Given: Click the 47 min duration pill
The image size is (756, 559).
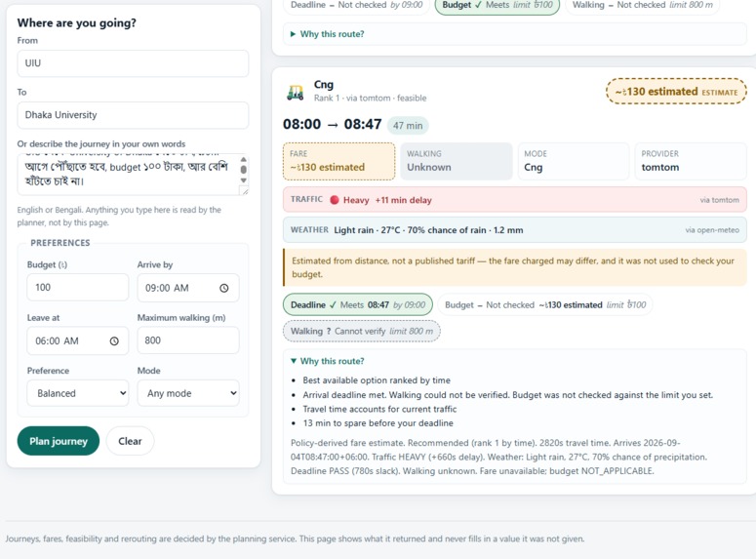Looking at the screenshot, I should pyautogui.click(x=408, y=126).
